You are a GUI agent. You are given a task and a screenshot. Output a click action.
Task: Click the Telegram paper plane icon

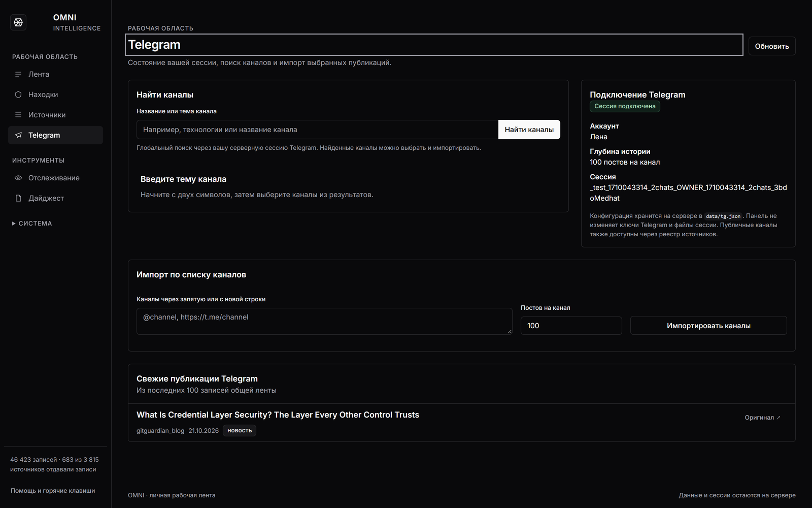(x=18, y=135)
